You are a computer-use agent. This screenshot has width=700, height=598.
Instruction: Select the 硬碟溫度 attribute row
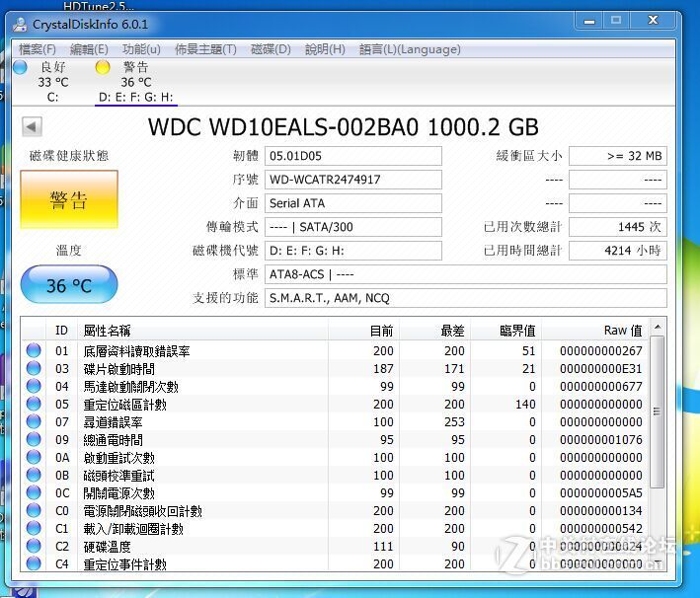tap(335, 547)
